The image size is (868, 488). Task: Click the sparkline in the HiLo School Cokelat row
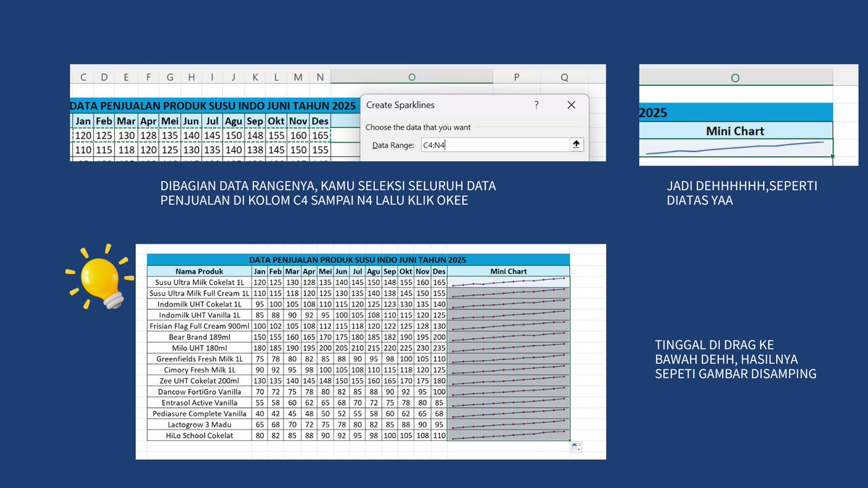point(509,436)
